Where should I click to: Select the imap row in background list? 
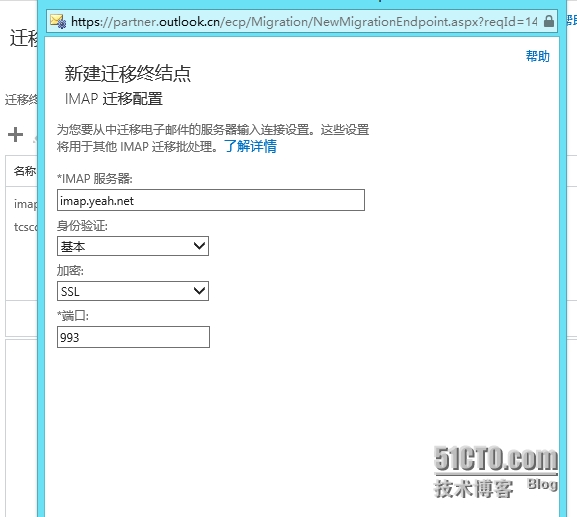(25, 203)
